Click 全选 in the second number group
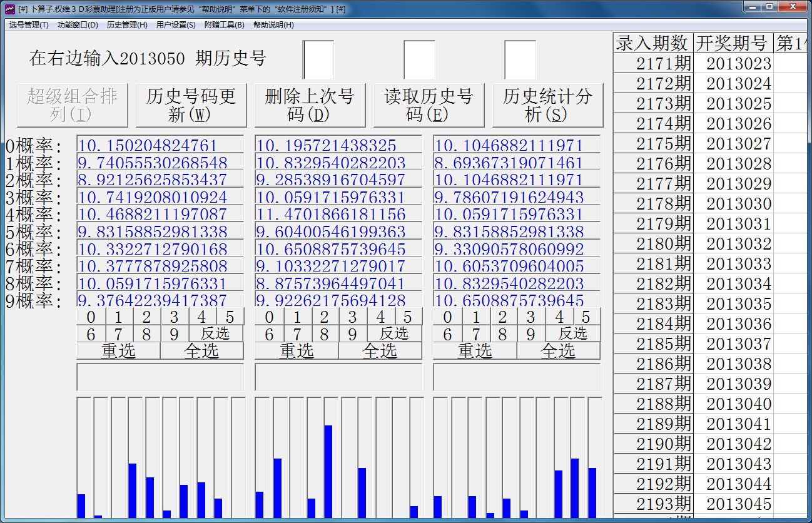This screenshot has width=812, height=523. (x=380, y=350)
